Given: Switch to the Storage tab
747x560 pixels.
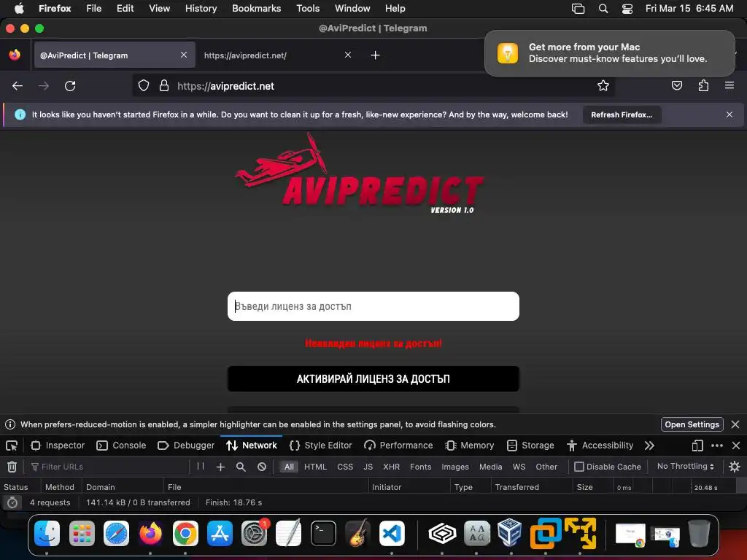Looking at the screenshot, I should coord(531,446).
